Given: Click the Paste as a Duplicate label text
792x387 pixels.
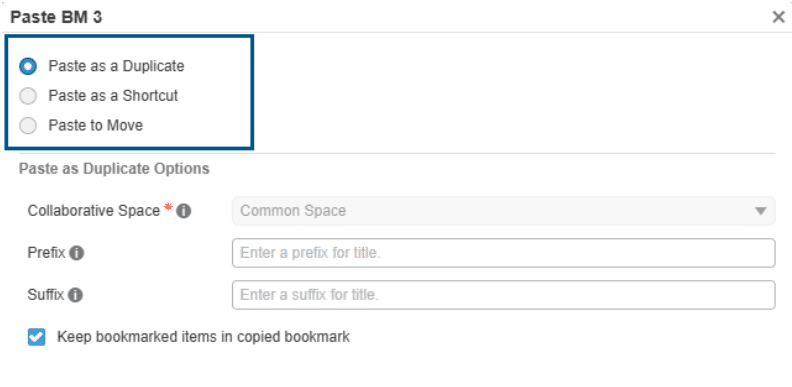Looking at the screenshot, I should [x=116, y=66].
